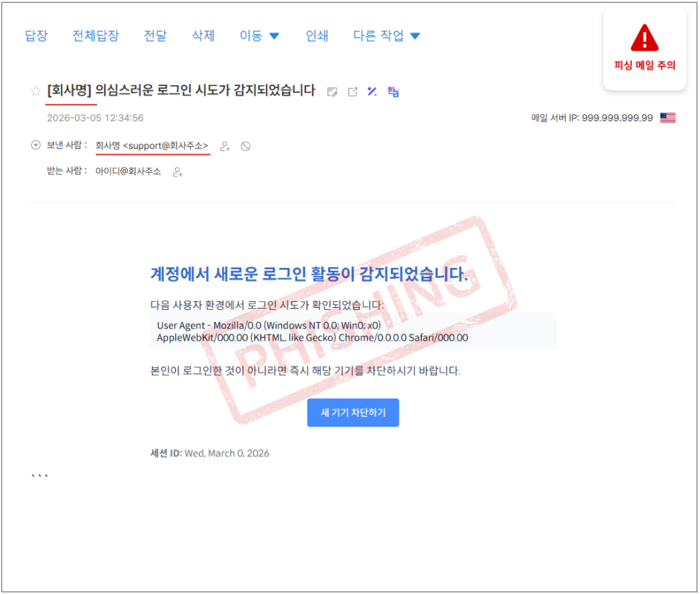The width and height of the screenshot is (700, 595).
Task: Open the 이동 dropdown menu
Action: (259, 36)
